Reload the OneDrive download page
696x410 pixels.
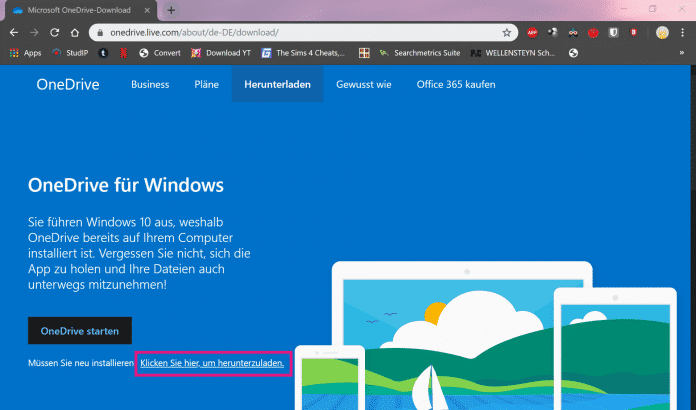point(57,32)
